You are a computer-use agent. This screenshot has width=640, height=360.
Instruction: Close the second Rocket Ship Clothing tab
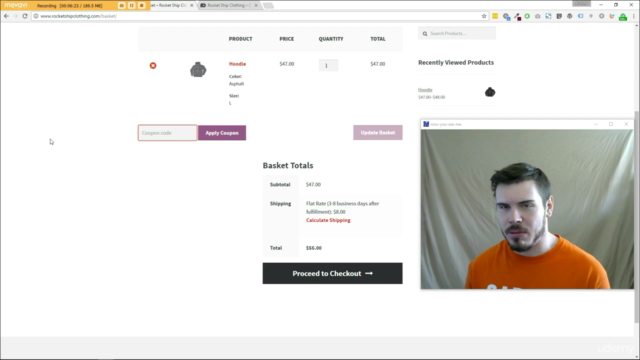coord(256,5)
